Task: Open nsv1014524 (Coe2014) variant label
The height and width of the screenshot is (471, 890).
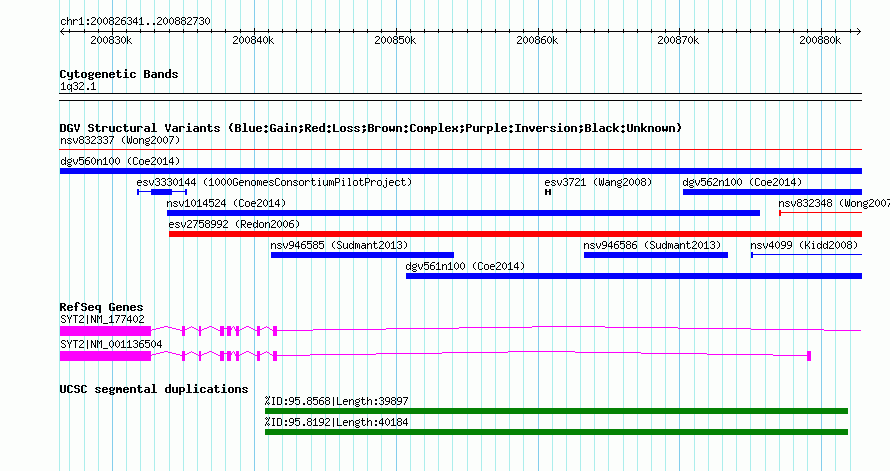Action: [226, 203]
